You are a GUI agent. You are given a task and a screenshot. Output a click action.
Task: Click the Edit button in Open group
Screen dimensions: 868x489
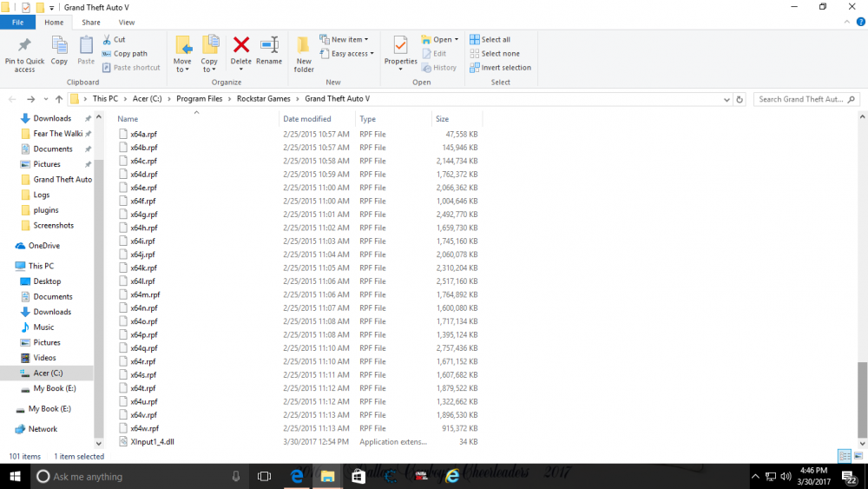coord(434,54)
